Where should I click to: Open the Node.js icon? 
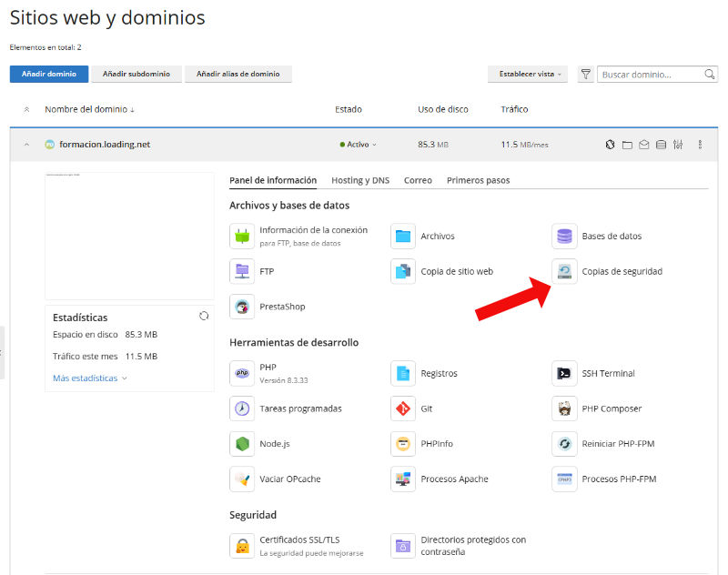[x=242, y=444]
